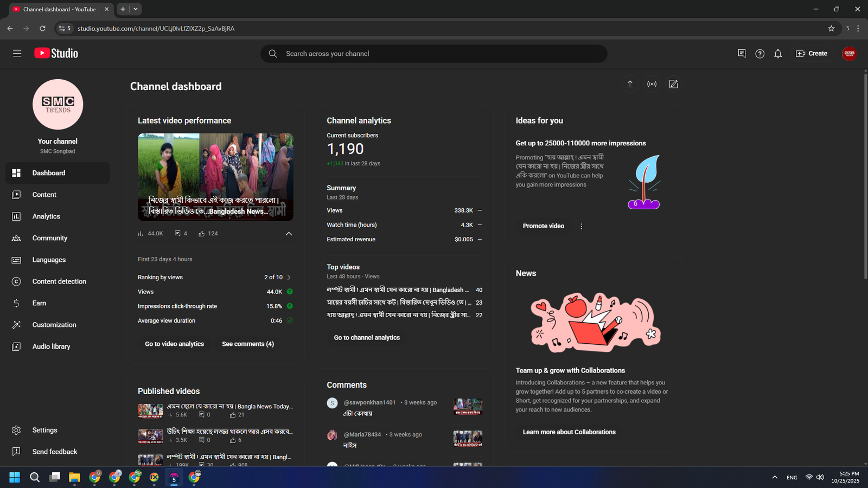
Task: Select Content in the sidebar
Action: [x=44, y=195]
